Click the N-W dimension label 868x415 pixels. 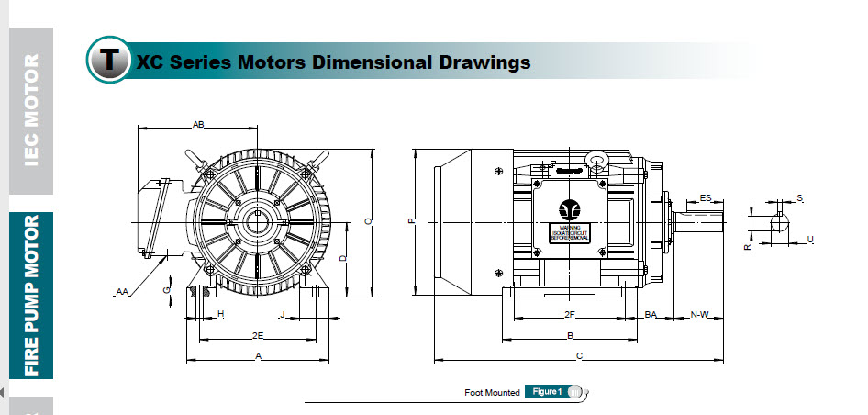(699, 315)
